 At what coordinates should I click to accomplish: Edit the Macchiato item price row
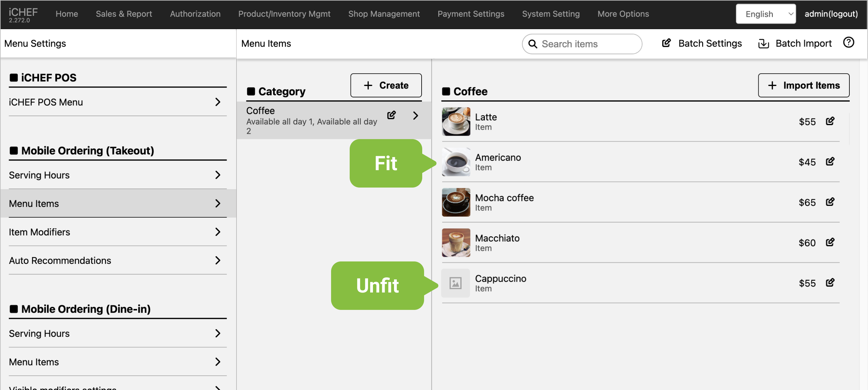pos(830,242)
